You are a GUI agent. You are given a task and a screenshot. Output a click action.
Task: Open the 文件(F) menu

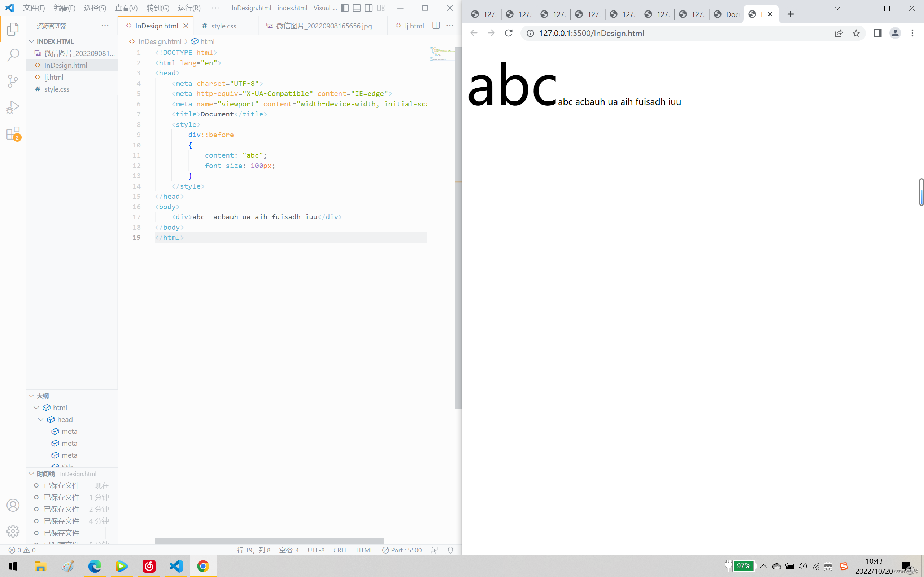pos(34,8)
